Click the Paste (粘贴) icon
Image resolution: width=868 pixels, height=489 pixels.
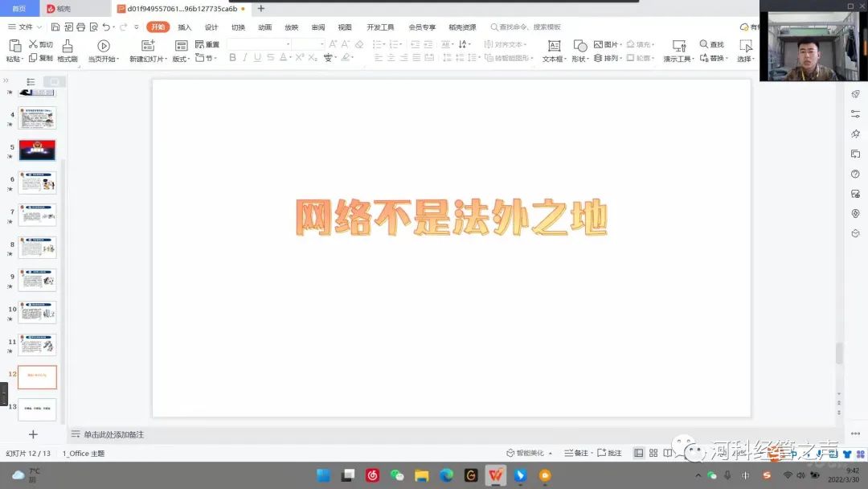15,47
